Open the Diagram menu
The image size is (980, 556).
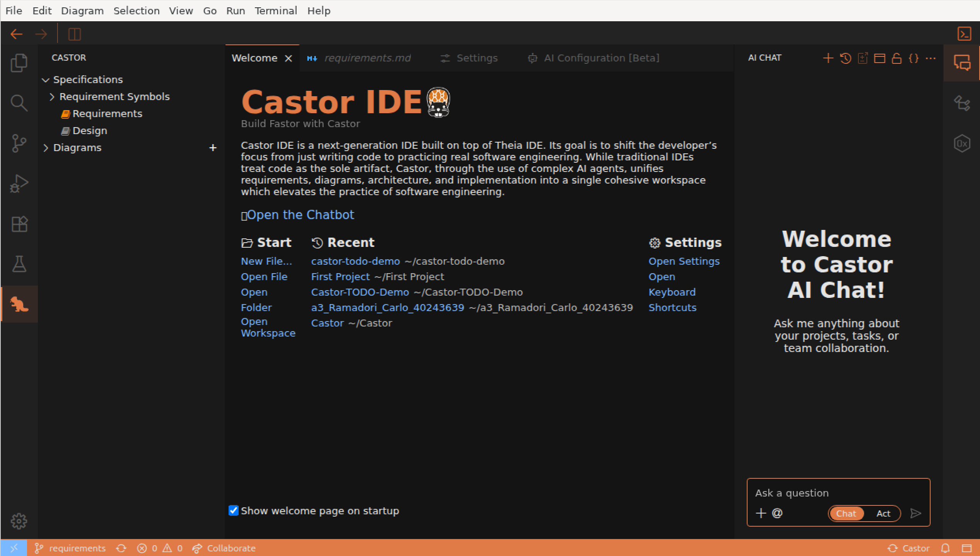pos(82,10)
